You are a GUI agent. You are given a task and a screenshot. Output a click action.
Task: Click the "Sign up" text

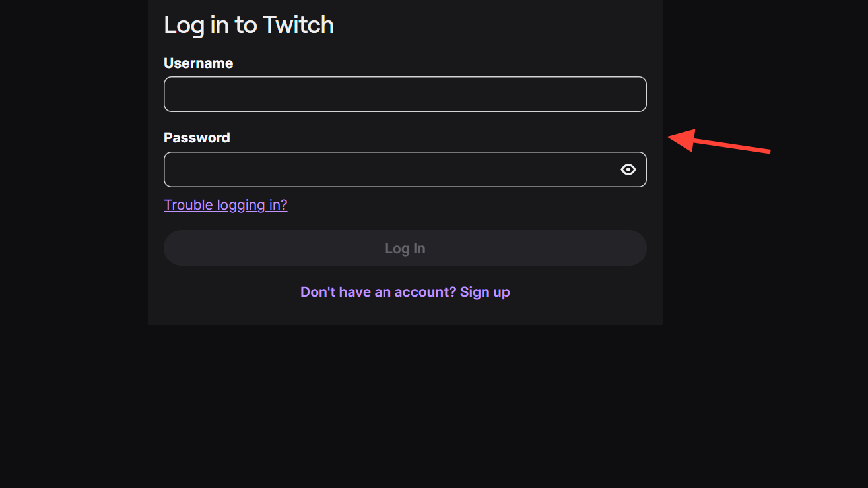(x=485, y=291)
